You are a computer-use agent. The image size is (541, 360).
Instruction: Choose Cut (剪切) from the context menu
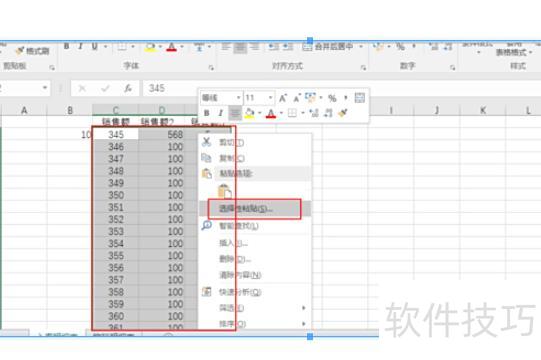click(x=255, y=142)
